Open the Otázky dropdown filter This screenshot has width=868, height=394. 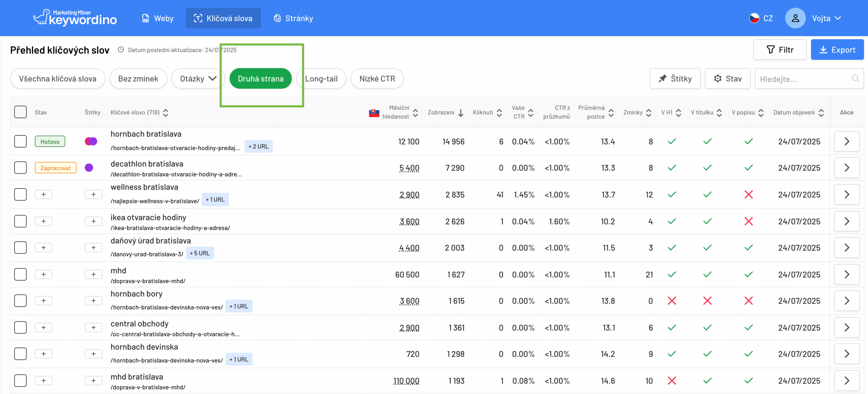(198, 78)
